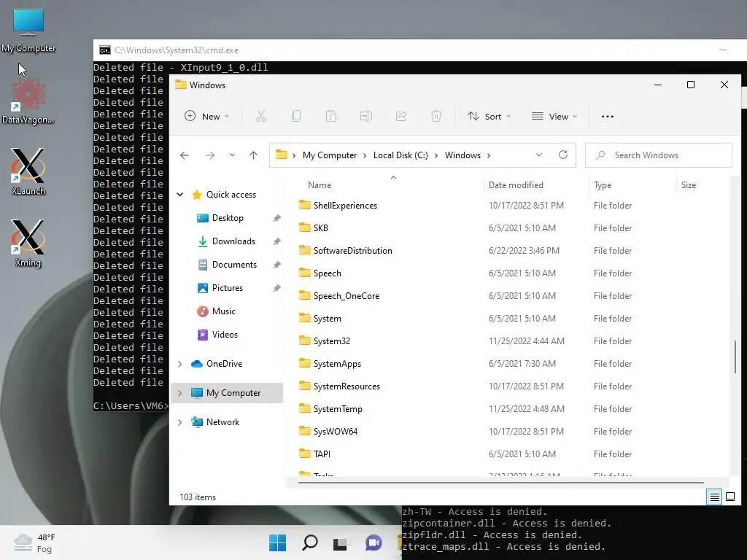The width and height of the screenshot is (747, 560).
Task: Click the Rename icon in toolbar
Action: tap(366, 116)
